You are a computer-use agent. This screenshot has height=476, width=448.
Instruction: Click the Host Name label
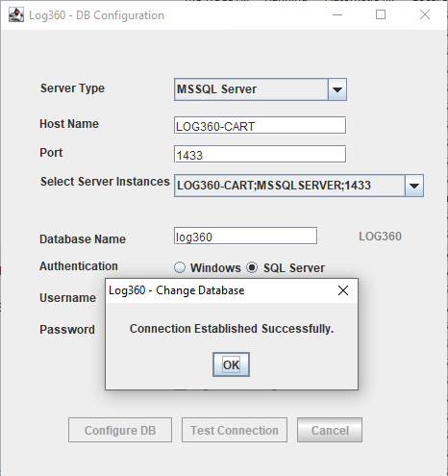point(69,124)
